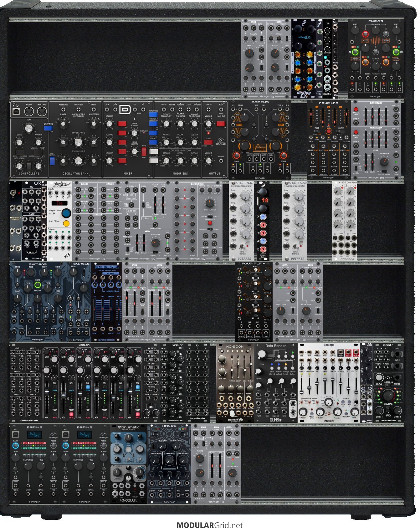Flip the Parallel/Series switch on the 182 sequencer

(x=210, y=229)
